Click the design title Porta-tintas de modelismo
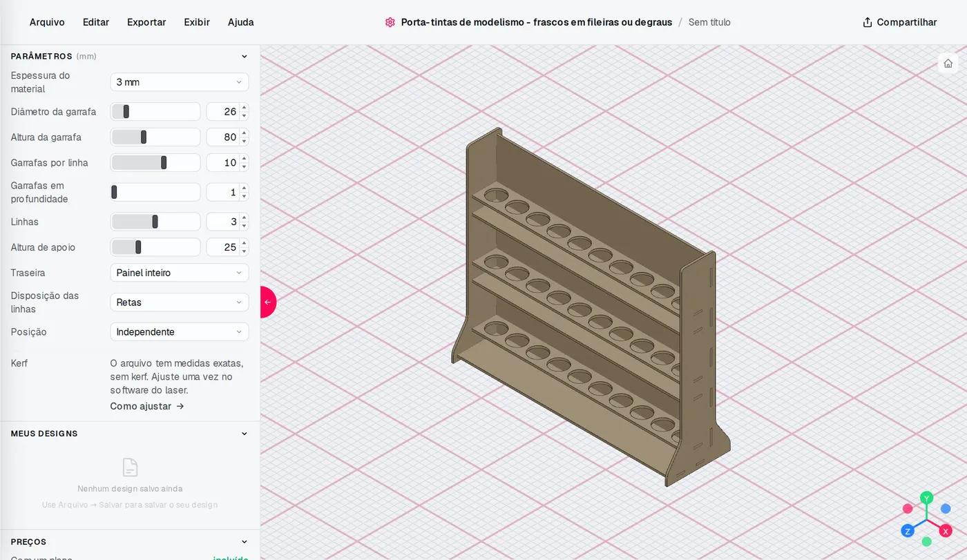This screenshot has width=967, height=560. coord(537,22)
